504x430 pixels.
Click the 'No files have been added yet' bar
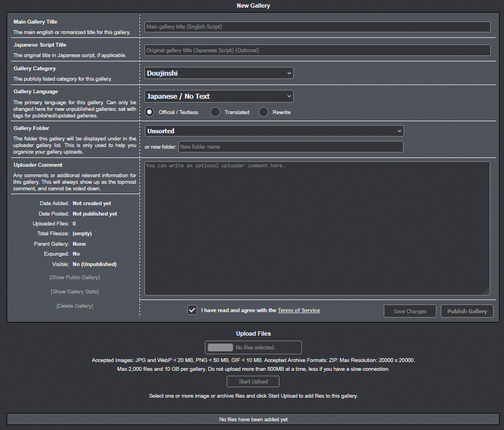[x=253, y=420]
